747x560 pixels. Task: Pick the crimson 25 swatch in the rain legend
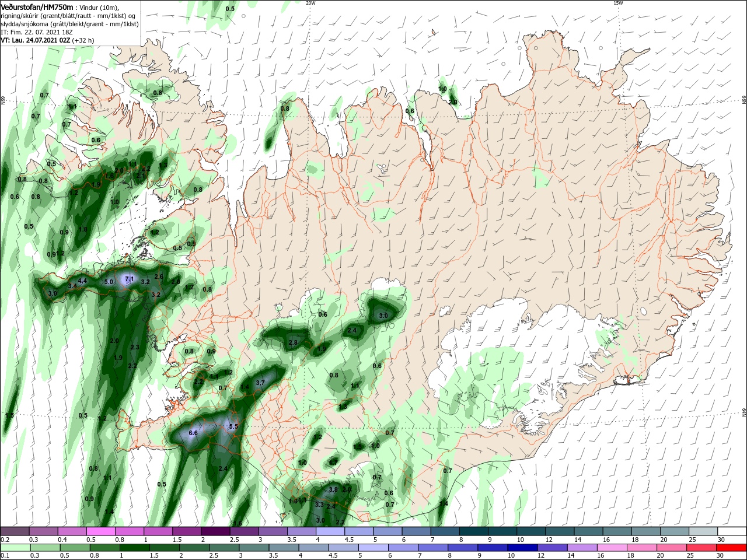click(x=702, y=548)
